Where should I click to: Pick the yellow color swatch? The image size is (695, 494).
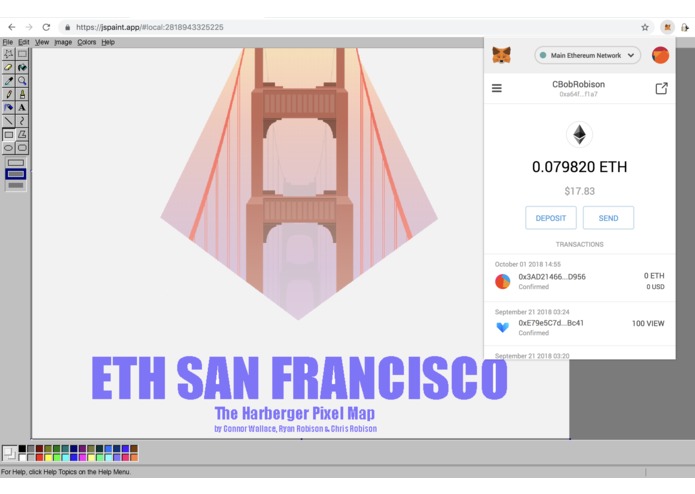click(x=48, y=457)
